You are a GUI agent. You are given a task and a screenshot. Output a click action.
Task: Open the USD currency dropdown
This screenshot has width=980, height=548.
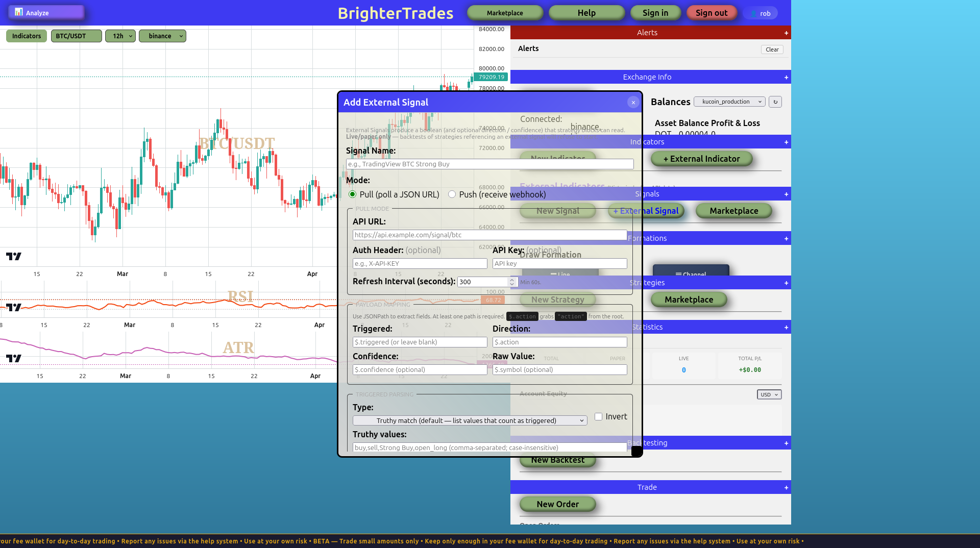769,394
